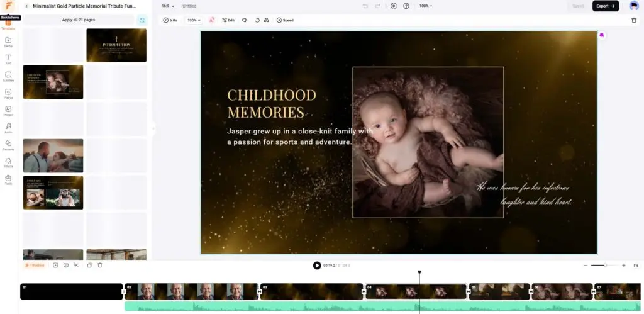Toggle the volume speaker icon in toolbar
The image size is (644, 314).
point(245,20)
